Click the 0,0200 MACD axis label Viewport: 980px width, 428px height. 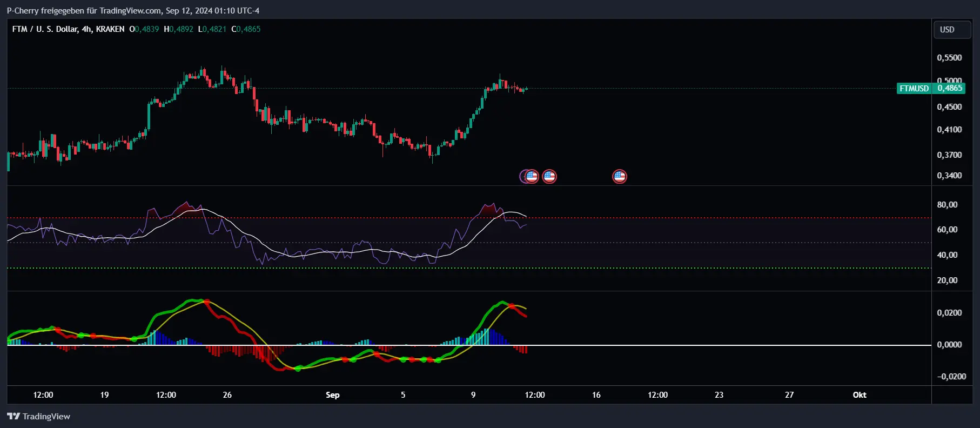949,313
